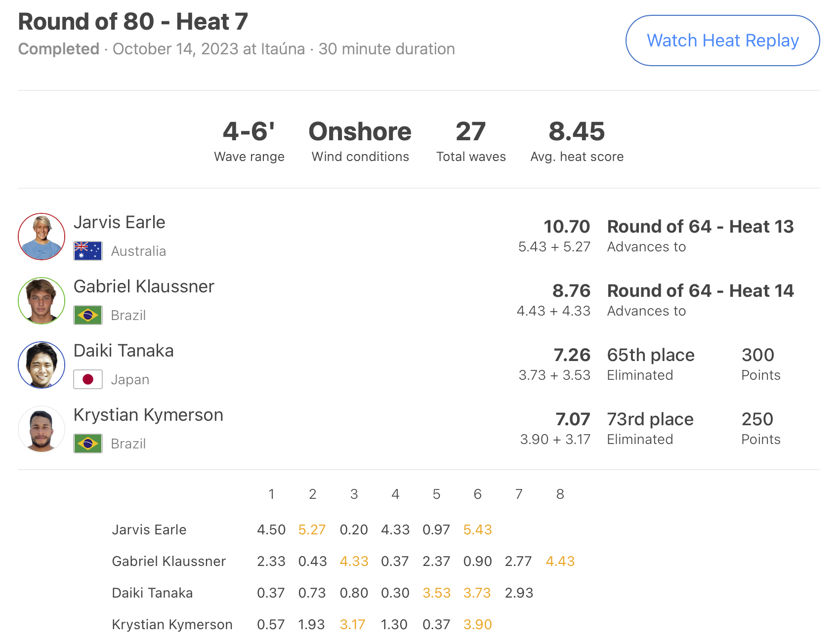The height and width of the screenshot is (644, 838).
Task: Click Jarvis Earle's 10.70 heat total
Action: pos(567,227)
